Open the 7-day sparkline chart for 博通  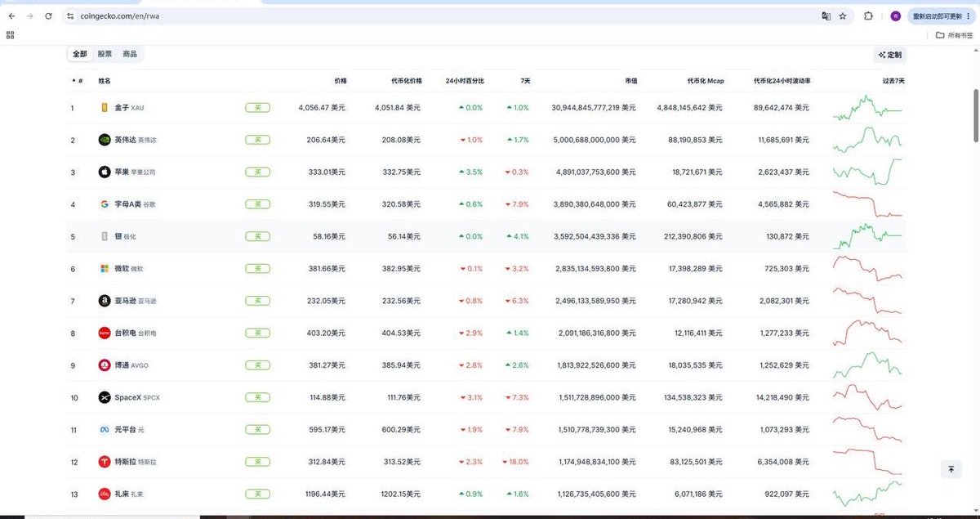coord(867,365)
